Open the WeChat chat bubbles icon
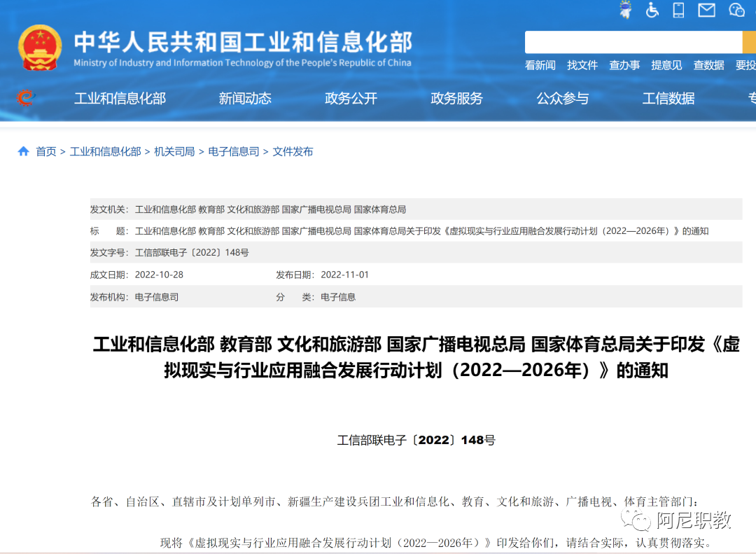The width and height of the screenshot is (756, 554). [736, 10]
